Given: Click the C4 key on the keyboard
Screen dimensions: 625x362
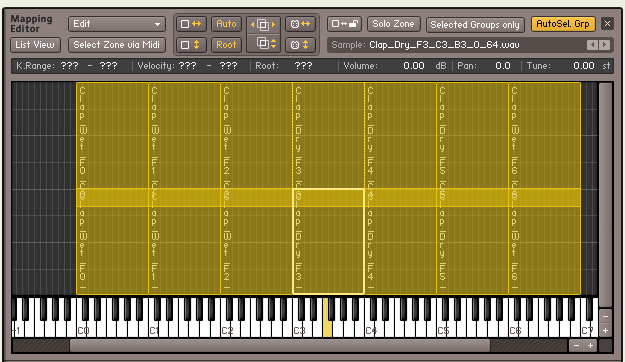Looking at the screenshot, I should click(370, 329).
